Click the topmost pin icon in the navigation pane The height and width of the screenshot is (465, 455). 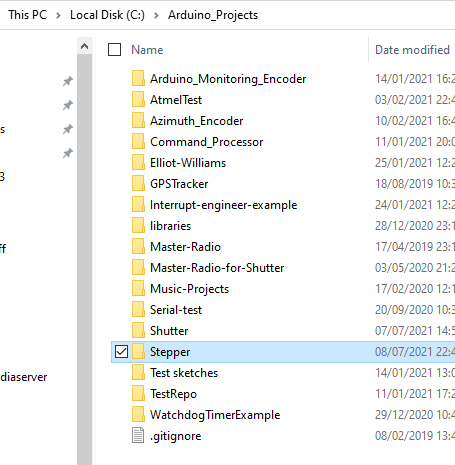click(x=68, y=81)
